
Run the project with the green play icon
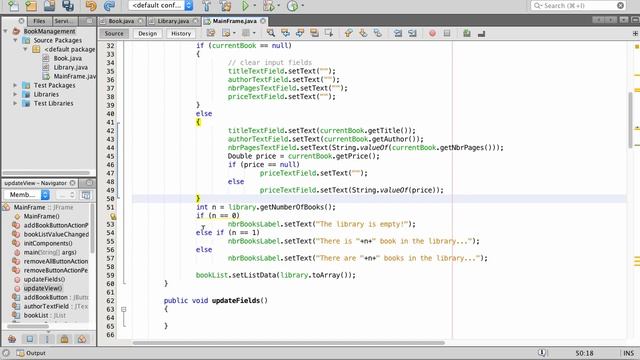coord(245,6)
